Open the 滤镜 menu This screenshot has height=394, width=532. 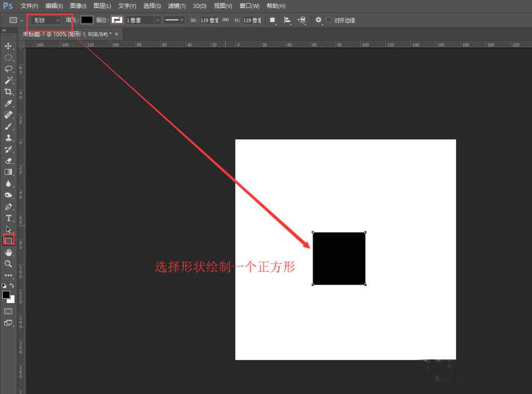(x=176, y=6)
